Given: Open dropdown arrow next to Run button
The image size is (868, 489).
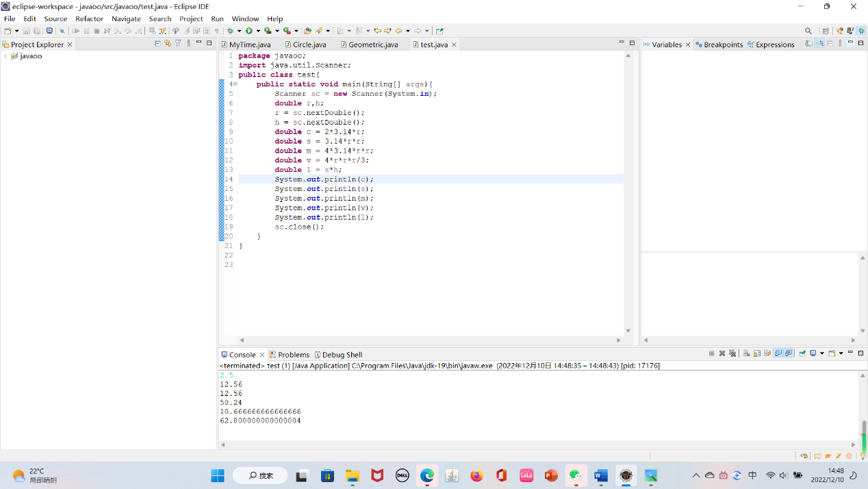Looking at the screenshot, I should (x=258, y=31).
